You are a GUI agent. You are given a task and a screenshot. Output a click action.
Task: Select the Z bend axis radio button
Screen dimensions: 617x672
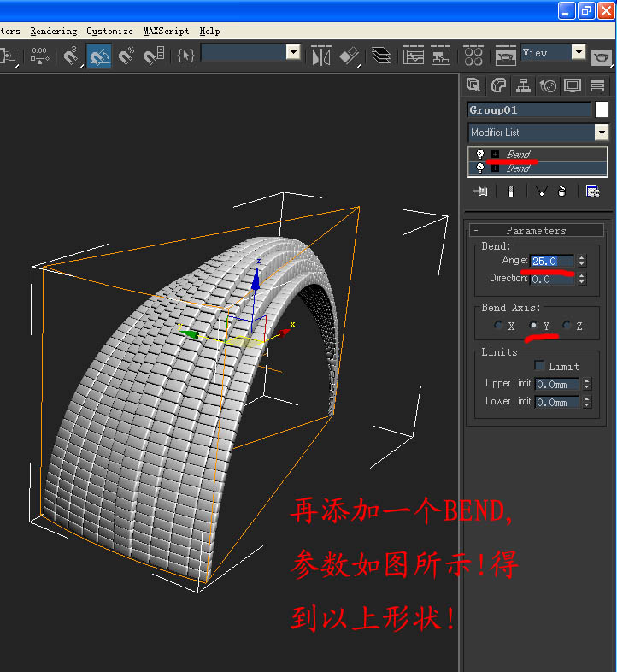pos(567,326)
